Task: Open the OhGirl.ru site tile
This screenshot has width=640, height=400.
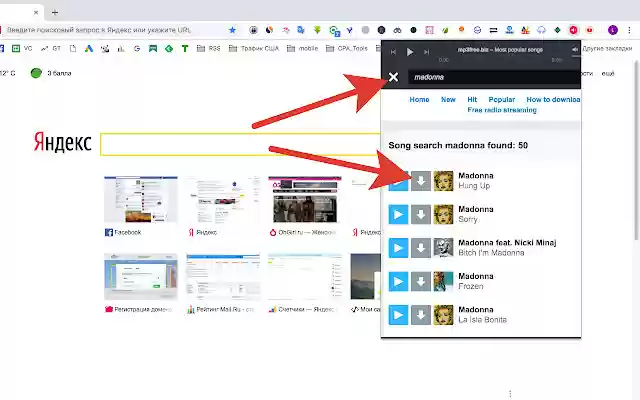Action: (x=305, y=207)
